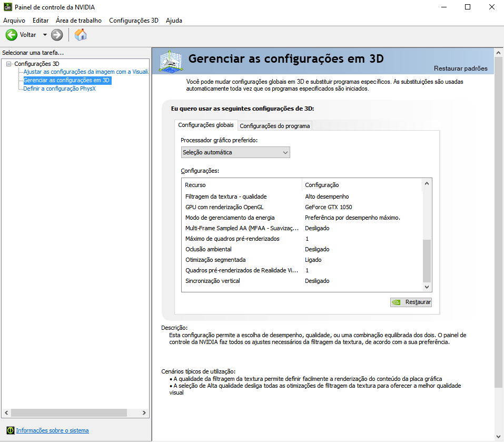Select Multi-Frame Sampled AA row
Image resolution: width=504 pixels, height=442 pixels.
point(302,228)
